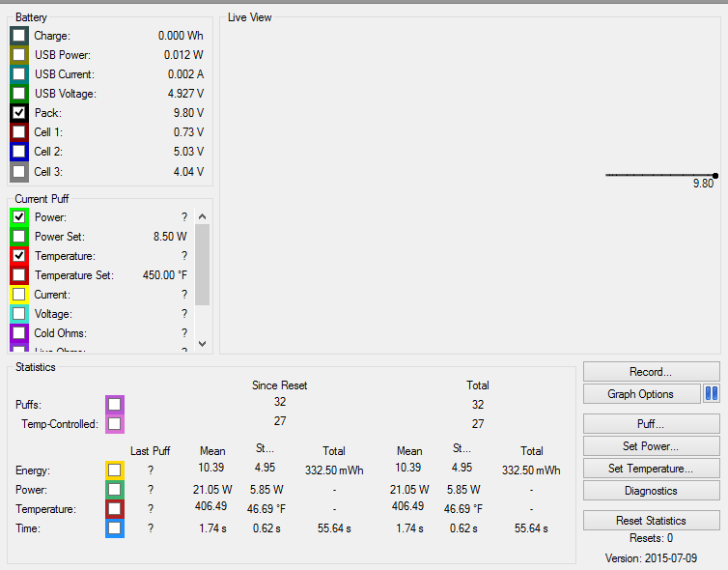Enable the USB Power checkbox
728x570 pixels.
pyautogui.click(x=19, y=55)
